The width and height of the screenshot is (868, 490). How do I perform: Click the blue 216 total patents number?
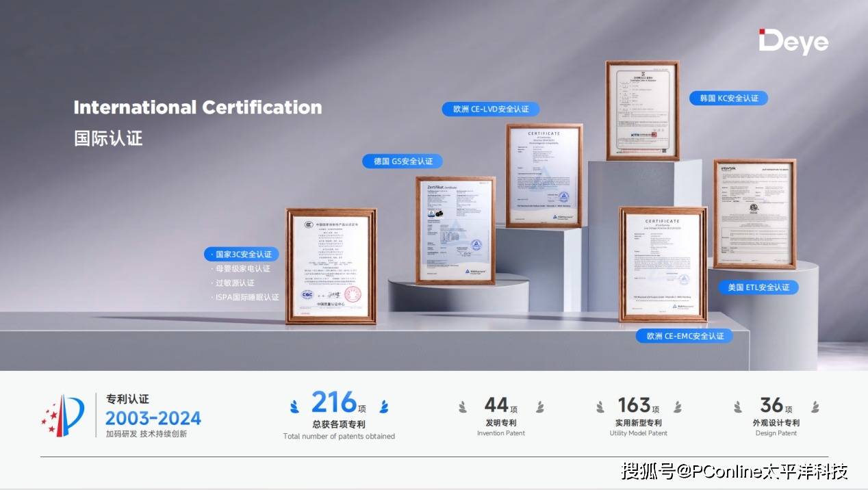pyautogui.click(x=334, y=403)
